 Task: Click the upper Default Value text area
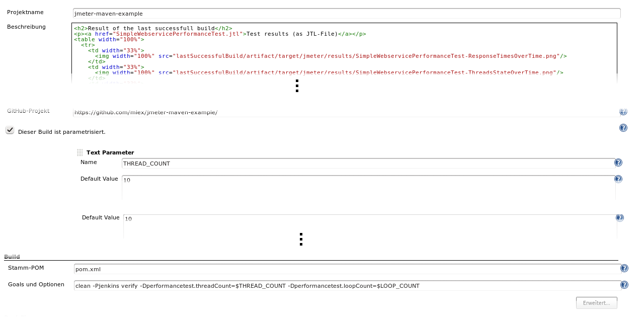pos(368,187)
